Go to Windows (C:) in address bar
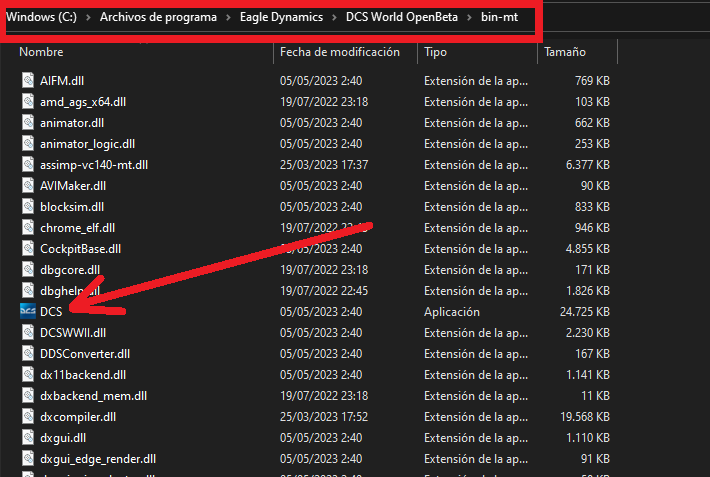 [41, 17]
